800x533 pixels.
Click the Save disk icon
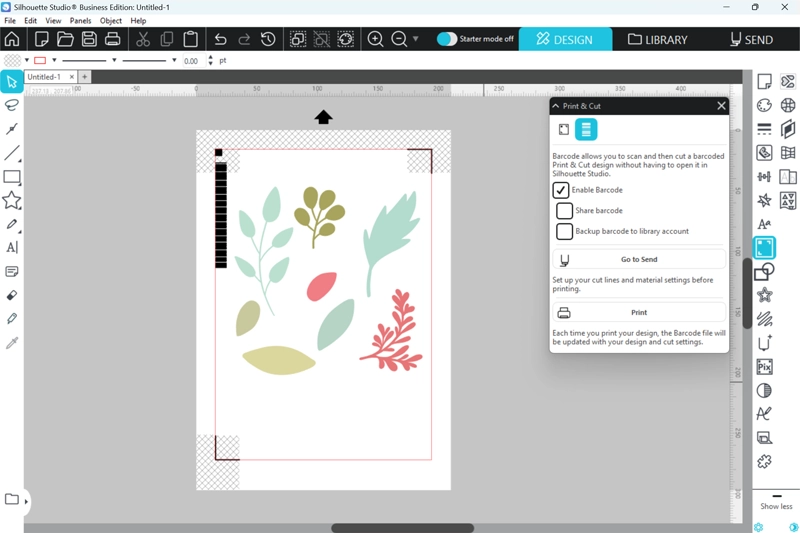point(89,39)
